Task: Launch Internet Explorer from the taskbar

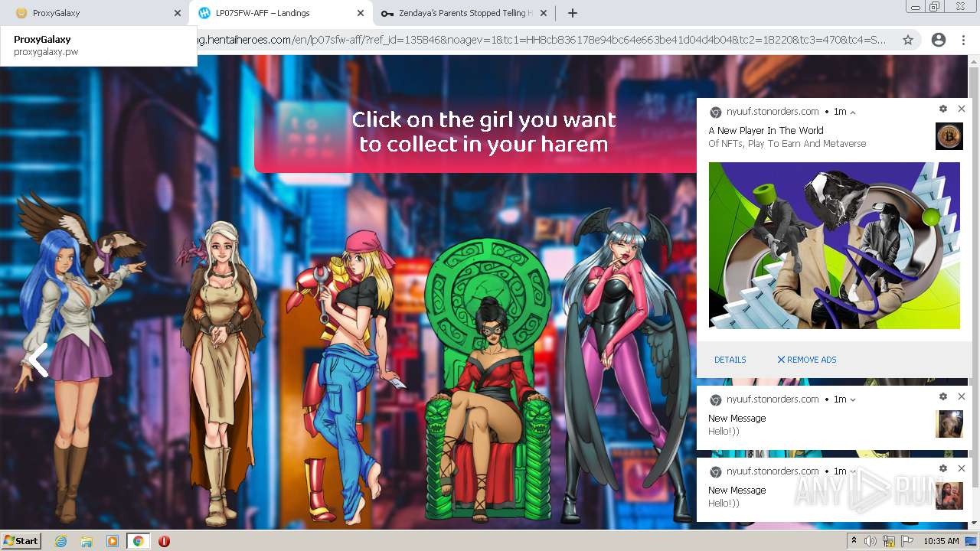Action: [x=60, y=541]
